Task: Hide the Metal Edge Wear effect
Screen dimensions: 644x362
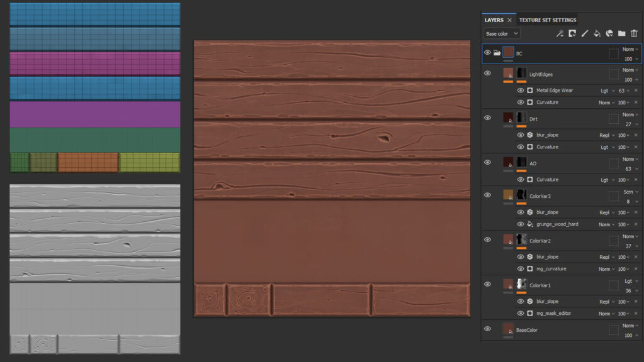Action: [520, 90]
